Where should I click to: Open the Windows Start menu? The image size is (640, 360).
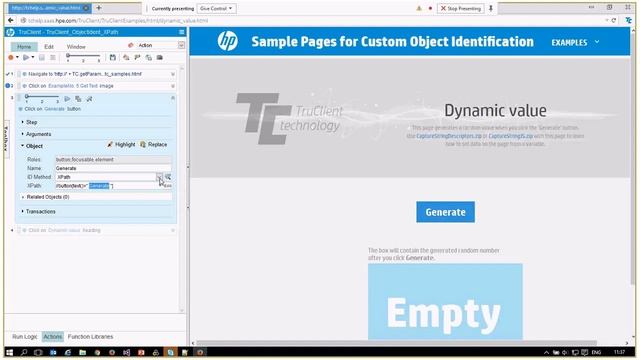pos(9,352)
